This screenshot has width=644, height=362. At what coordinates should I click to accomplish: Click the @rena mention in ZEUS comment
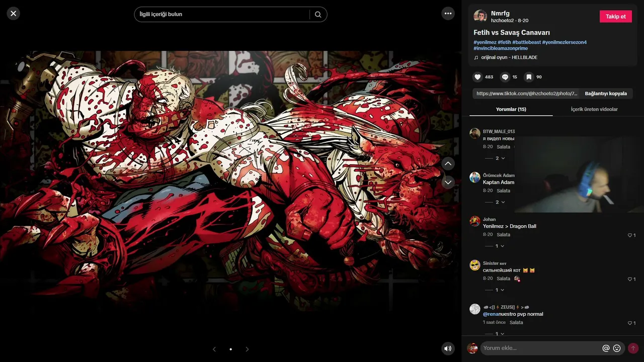491,314
